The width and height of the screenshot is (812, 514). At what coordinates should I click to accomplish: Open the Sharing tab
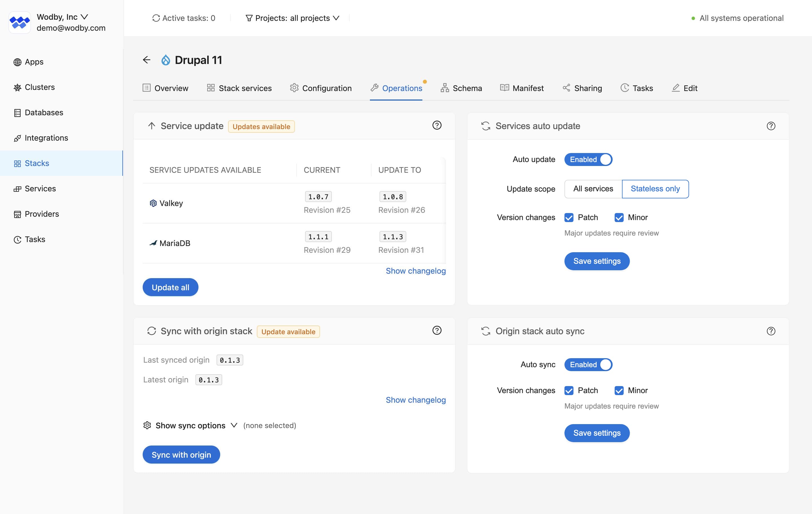tap(582, 88)
